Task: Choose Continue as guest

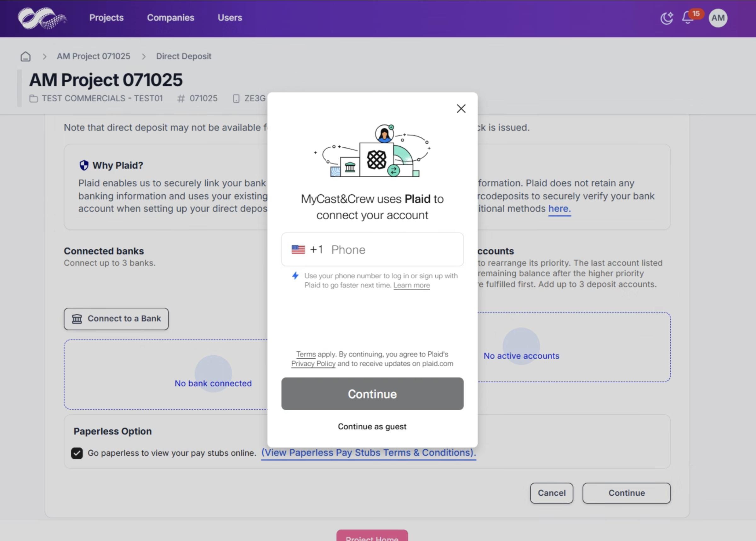Action: (x=372, y=426)
